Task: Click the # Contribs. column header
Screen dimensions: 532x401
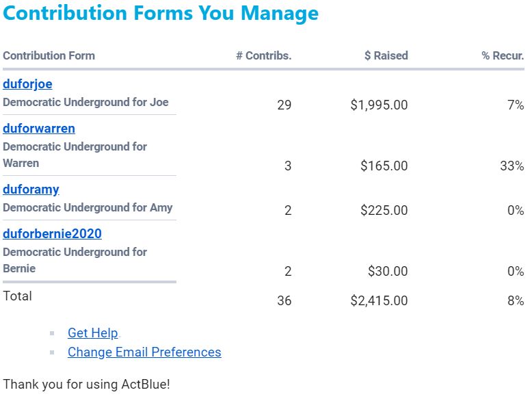Action: click(x=263, y=56)
